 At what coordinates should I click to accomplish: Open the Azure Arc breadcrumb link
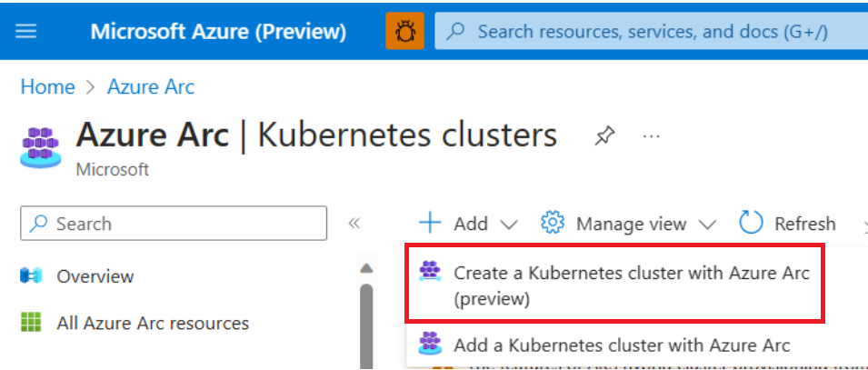click(151, 87)
